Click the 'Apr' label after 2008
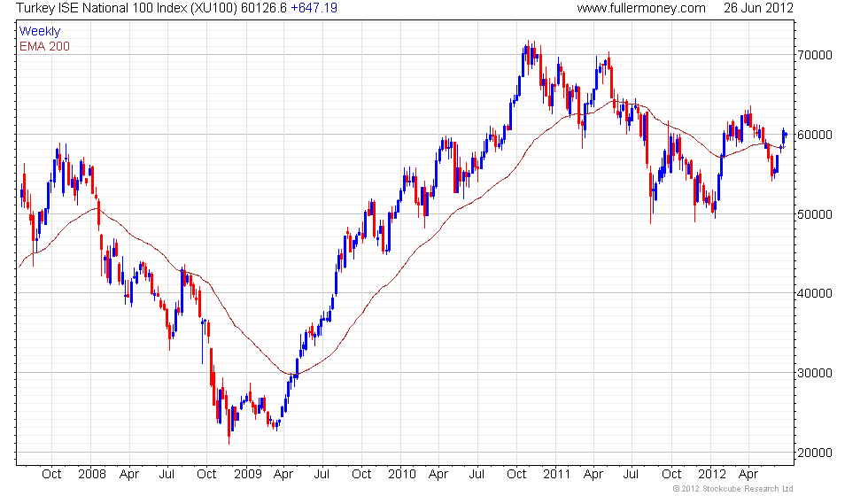 click(129, 475)
